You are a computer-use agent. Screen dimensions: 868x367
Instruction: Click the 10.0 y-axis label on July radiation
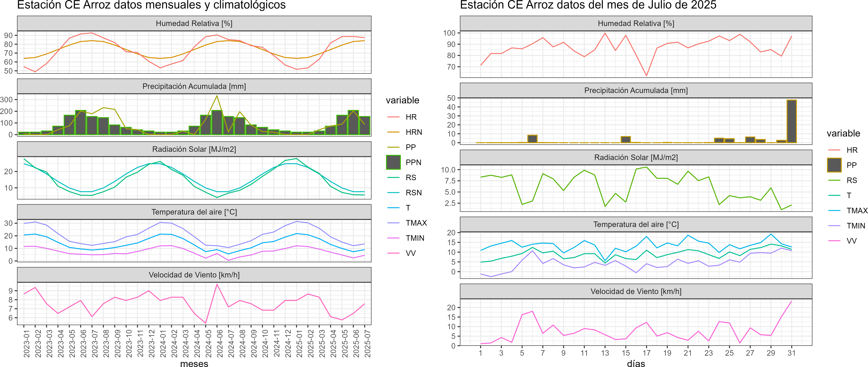tap(448, 170)
